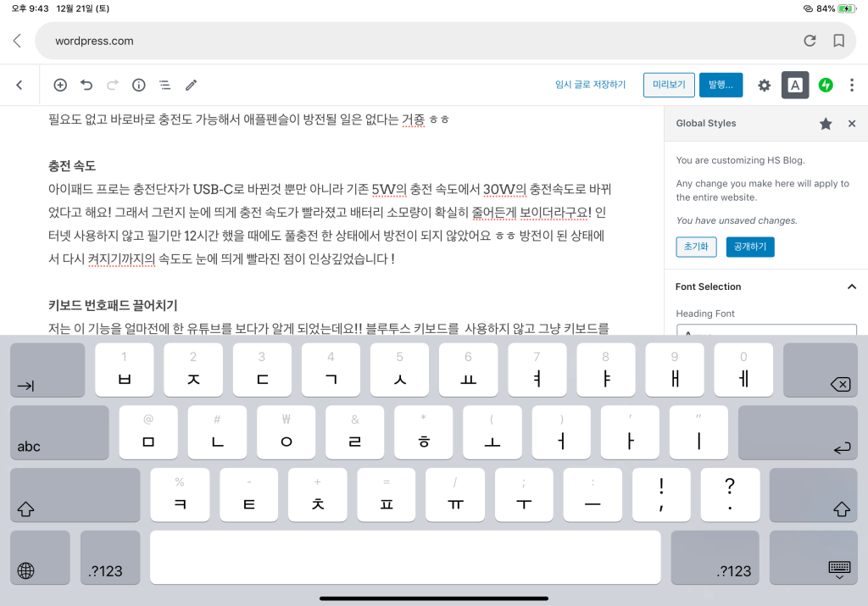Viewport: 868px width, 606px height.
Task: Bookmark the page in browser bar
Action: click(x=838, y=41)
